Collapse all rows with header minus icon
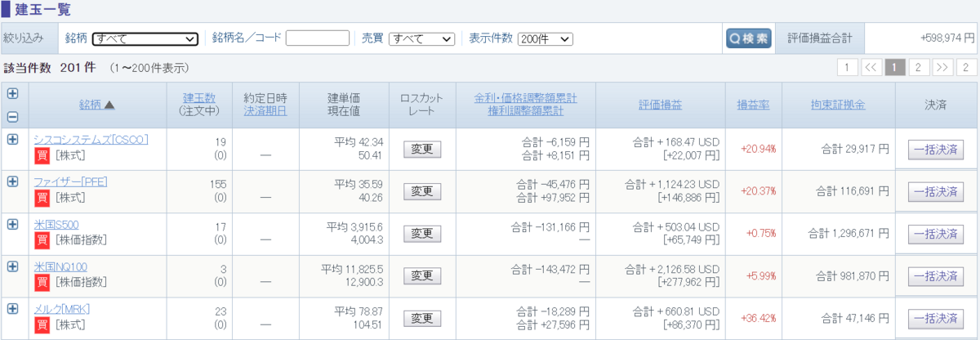Screen dimensions: 980x340 tap(12, 116)
